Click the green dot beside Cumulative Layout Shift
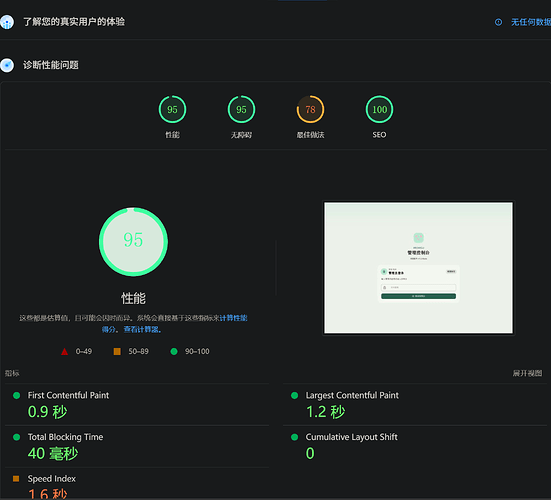 [294, 437]
